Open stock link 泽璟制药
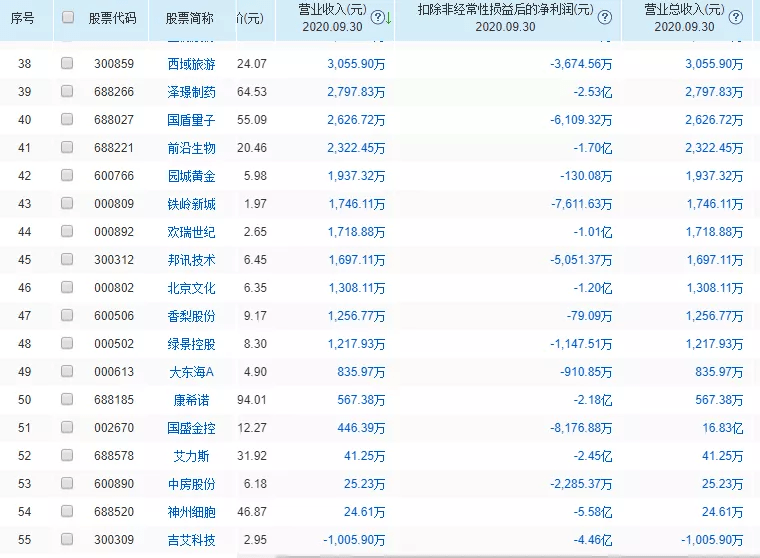This screenshot has width=760, height=558. (x=191, y=92)
